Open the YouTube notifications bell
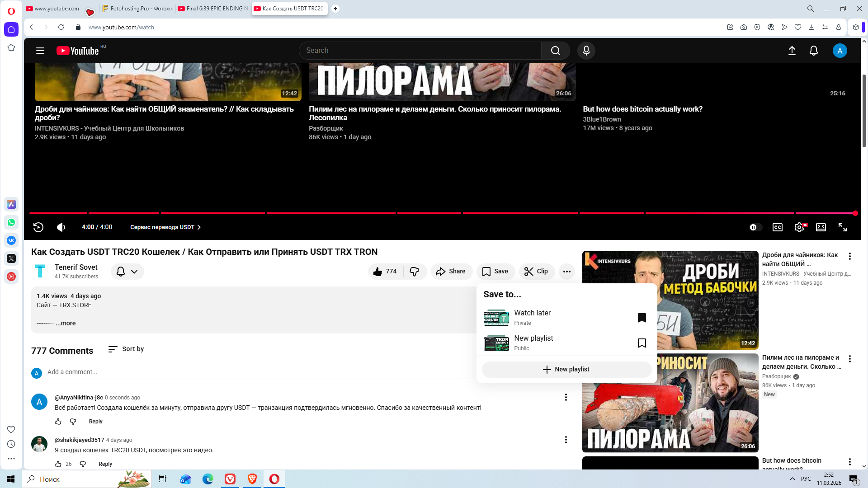868x488 pixels. [813, 51]
